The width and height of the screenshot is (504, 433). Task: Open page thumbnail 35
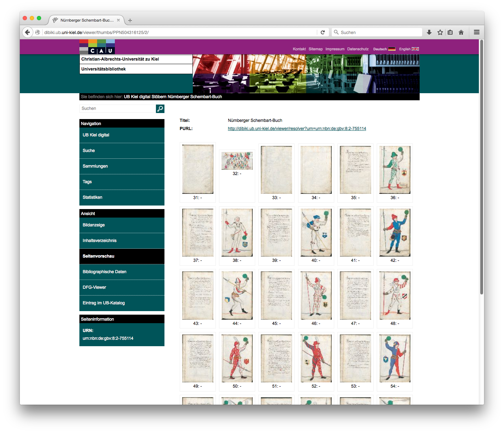coord(355,170)
